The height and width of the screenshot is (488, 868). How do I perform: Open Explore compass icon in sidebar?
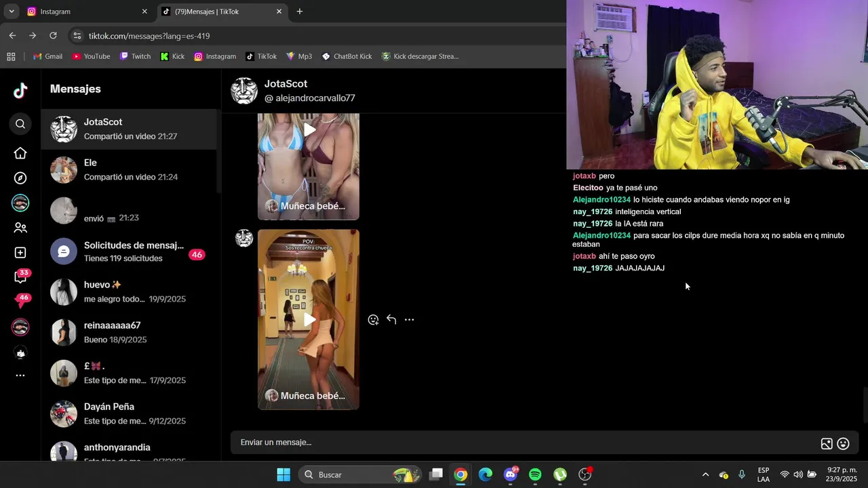tap(20, 178)
